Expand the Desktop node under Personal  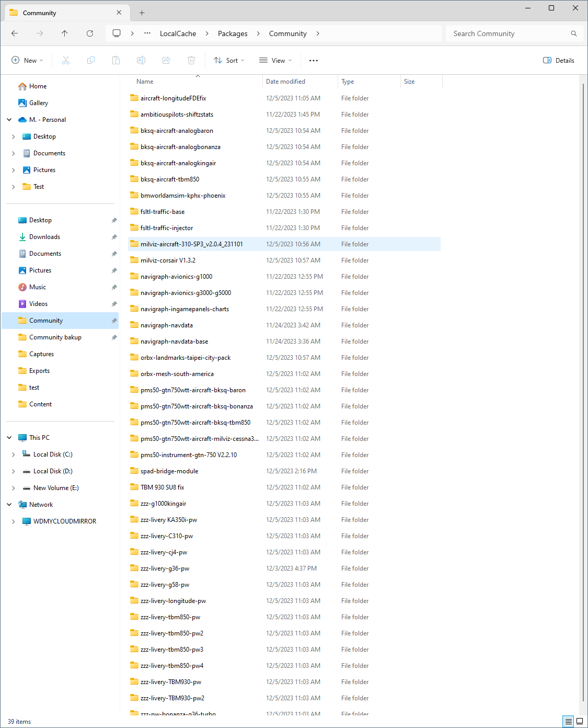point(14,136)
